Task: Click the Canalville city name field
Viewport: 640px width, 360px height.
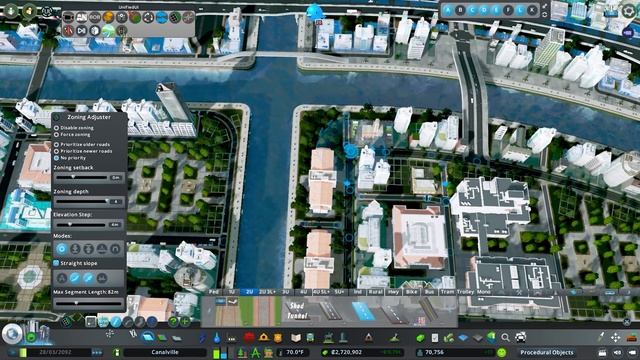Action: tap(165, 352)
